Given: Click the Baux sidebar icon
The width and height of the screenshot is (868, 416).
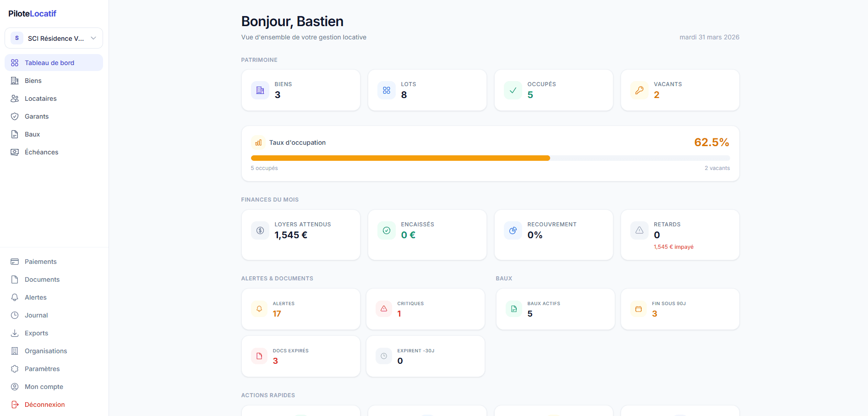Looking at the screenshot, I should pos(15,134).
